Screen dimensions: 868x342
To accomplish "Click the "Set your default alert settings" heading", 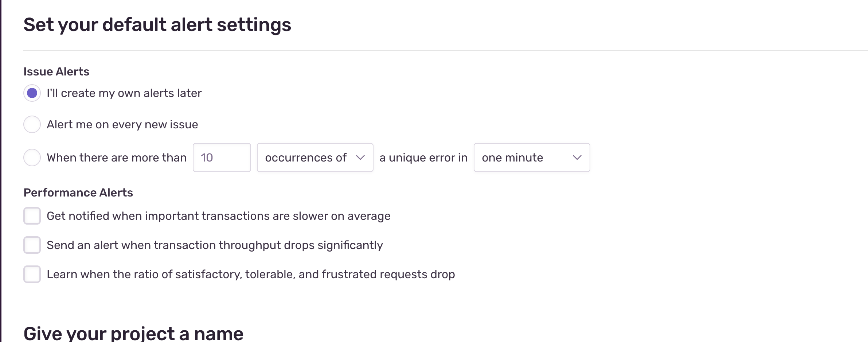I will point(157,25).
